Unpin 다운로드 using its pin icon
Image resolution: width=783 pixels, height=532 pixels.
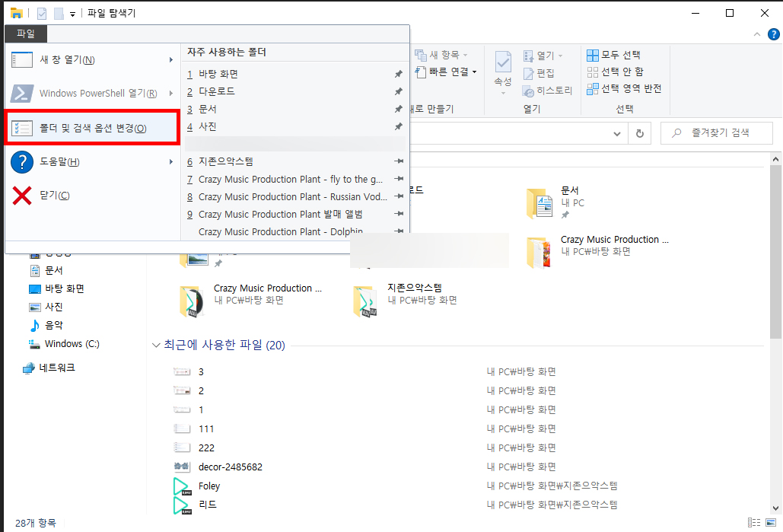(399, 91)
